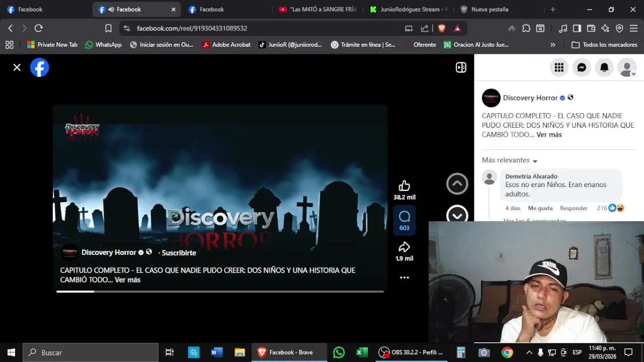This screenshot has width=644, height=362.
Task: Expand caption with Ver más in sidebar
Action: (x=549, y=135)
